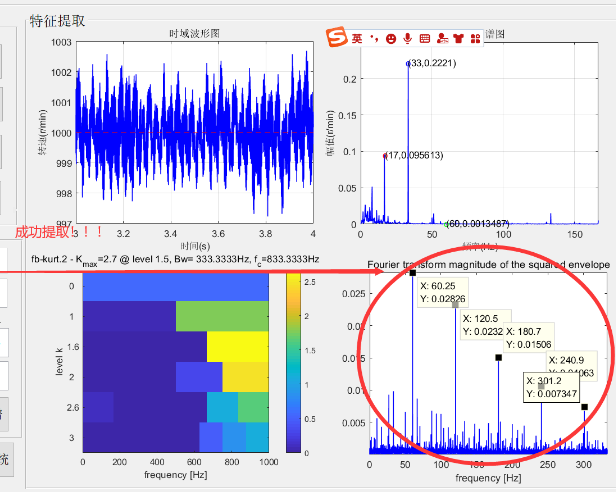616x492 pixels.
Task: Click the 时域波形图 plot title
Action: point(194,34)
